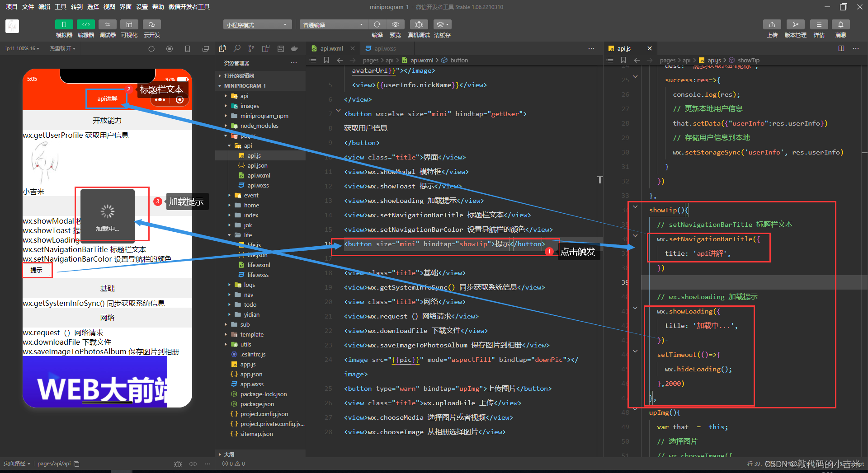Collapse the MINIPROGRAM-1 project tree
868x473 pixels.
[x=261, y=86]
